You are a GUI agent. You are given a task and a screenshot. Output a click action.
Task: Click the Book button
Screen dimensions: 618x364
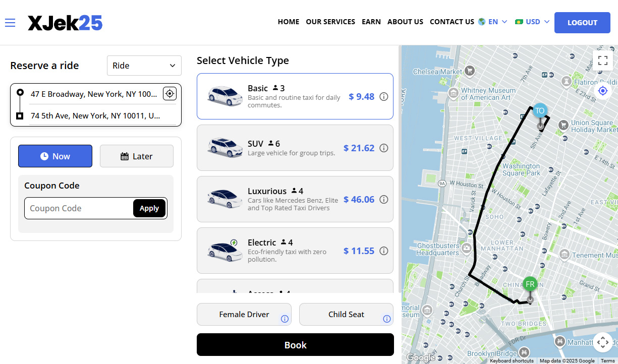pyautogui.click(x=295, y=345)
